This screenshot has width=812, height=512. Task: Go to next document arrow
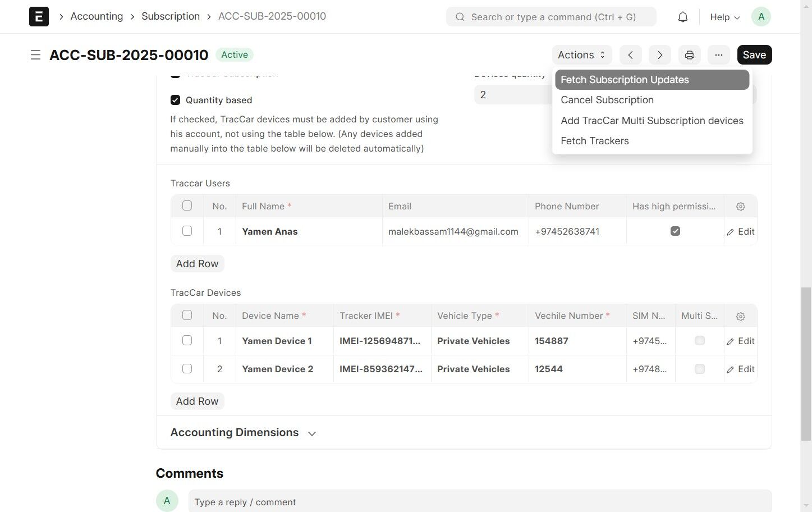(x=660, y=55)
